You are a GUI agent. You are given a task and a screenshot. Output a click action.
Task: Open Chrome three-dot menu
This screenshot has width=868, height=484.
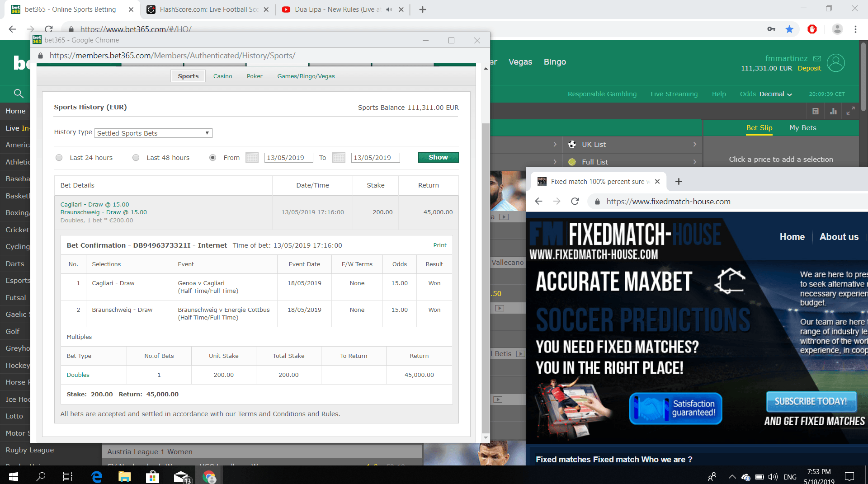coord(855,29)
